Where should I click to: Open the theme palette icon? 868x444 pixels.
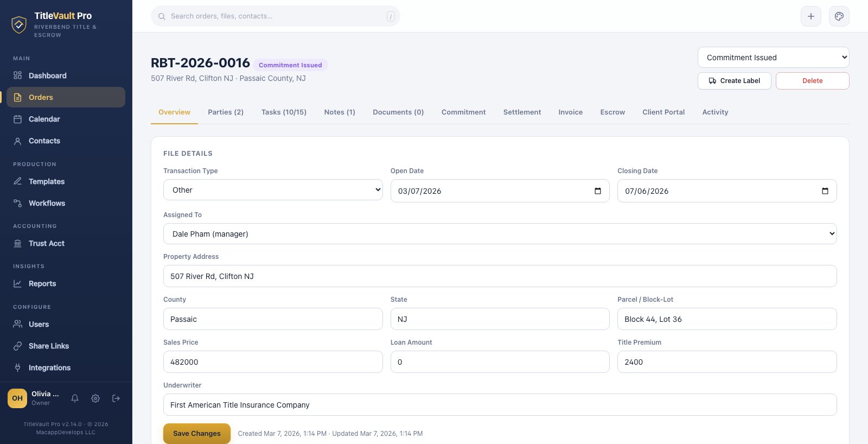839,16
